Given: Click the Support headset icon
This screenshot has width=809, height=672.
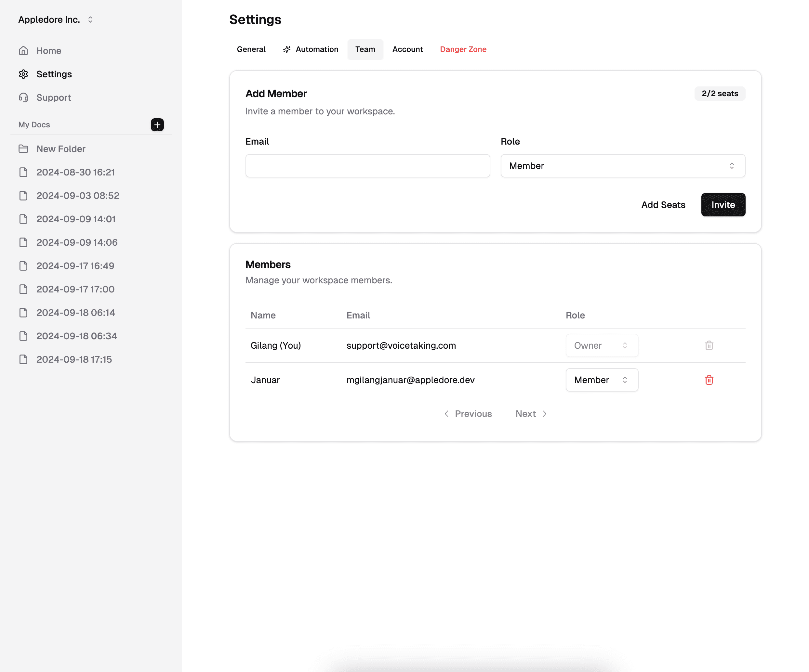Looking at the screenshot, I should point(23,97).
